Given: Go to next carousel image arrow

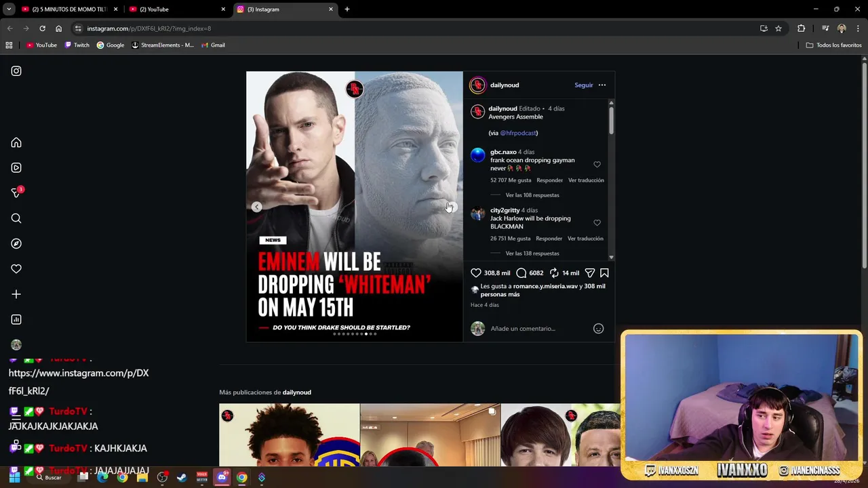Looking at the screenshot, I should click(452, 207).
